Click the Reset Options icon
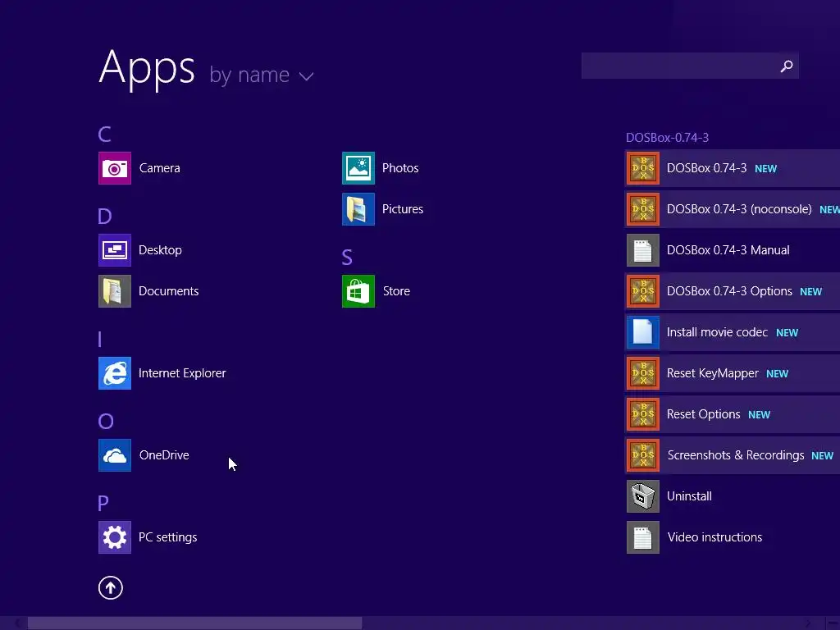Screen dimensions: 840x630 tap(643, 414)
